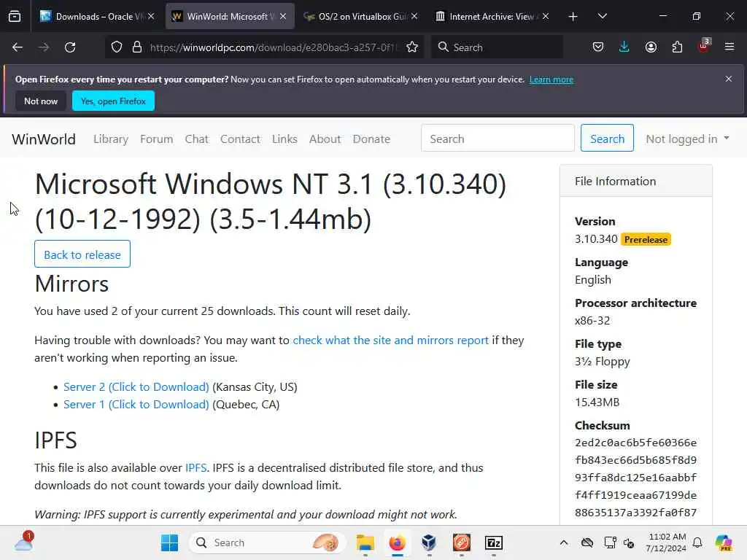Open the check site and mirrors report link
This screenshot has width=747, height=560.
(391, 341)
